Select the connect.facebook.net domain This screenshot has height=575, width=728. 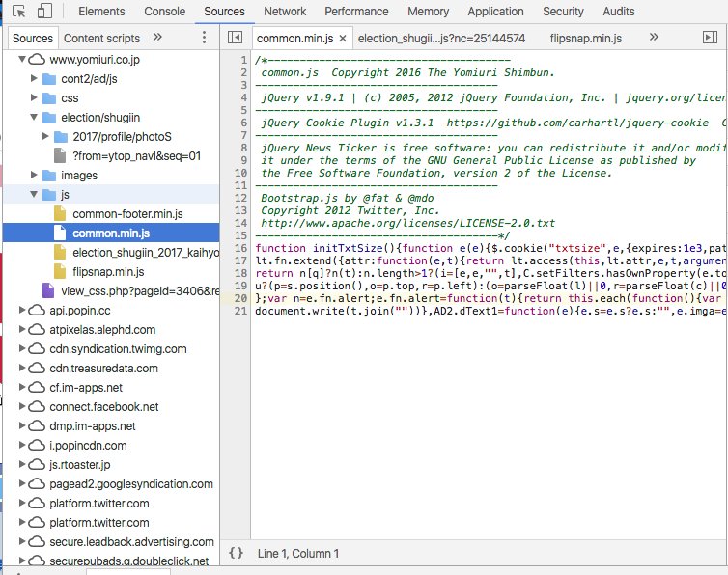[x=104, y=407]
